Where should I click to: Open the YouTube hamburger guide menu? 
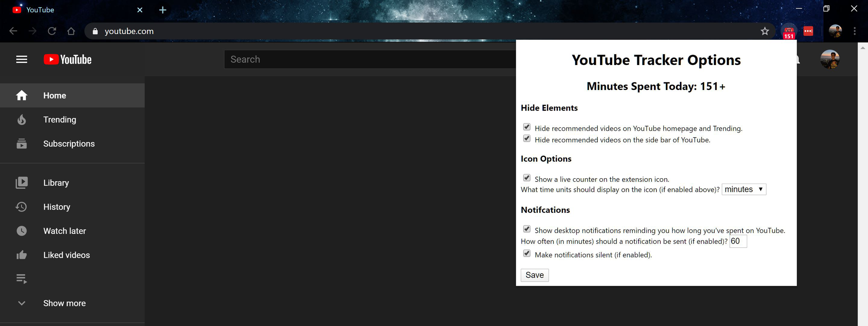click(x=22, y=59)
